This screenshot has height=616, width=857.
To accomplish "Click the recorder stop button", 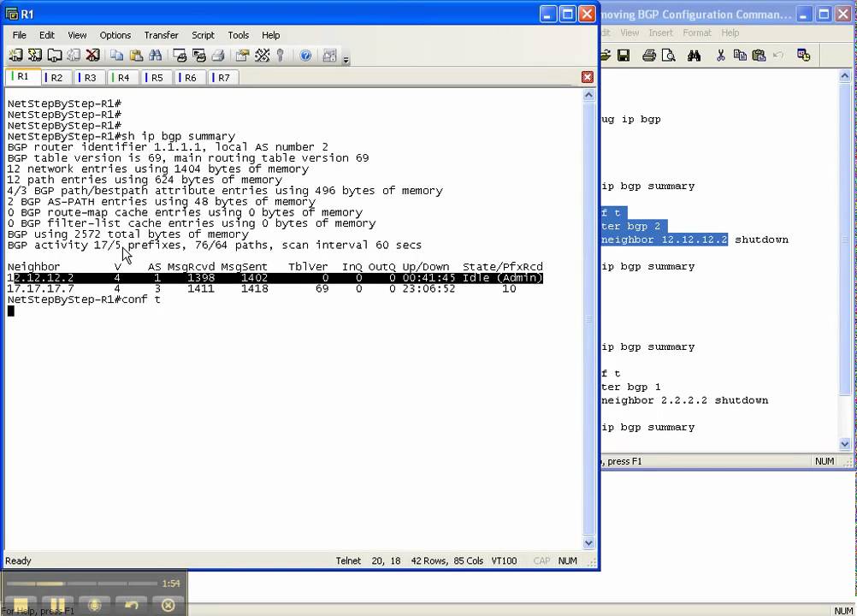I will [21, 605].
